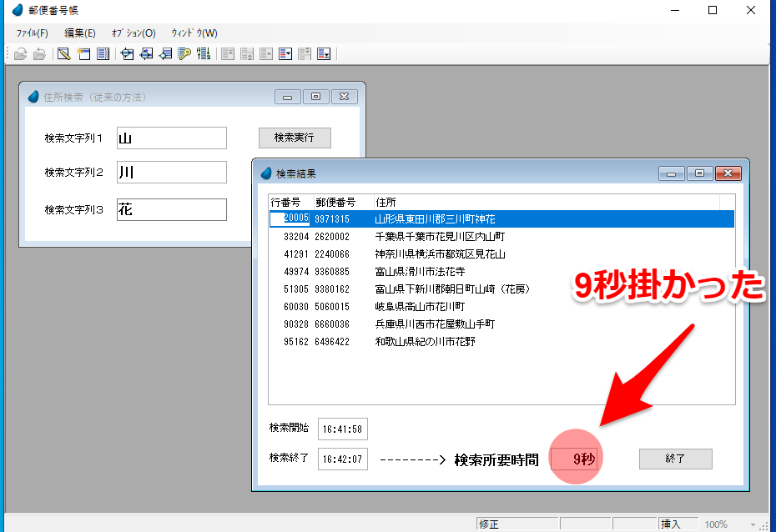Click the 住所 column header
The width and height of the screenshot is (776, 532).
pyautogui.click(x=386, y=202)
